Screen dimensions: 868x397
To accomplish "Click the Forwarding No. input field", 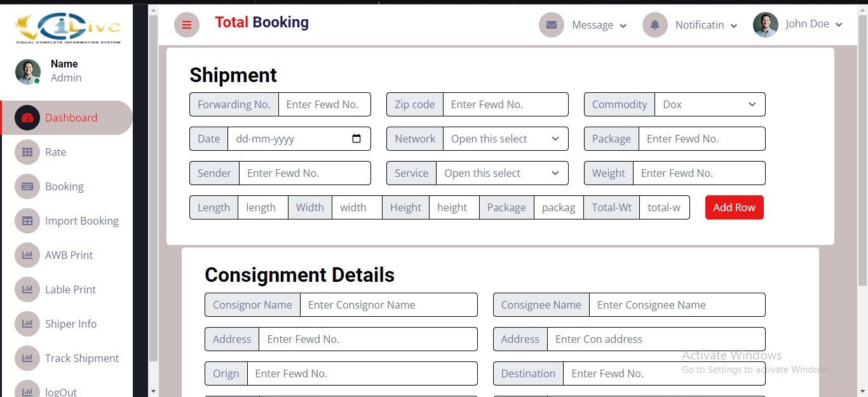I will (325, 104).
